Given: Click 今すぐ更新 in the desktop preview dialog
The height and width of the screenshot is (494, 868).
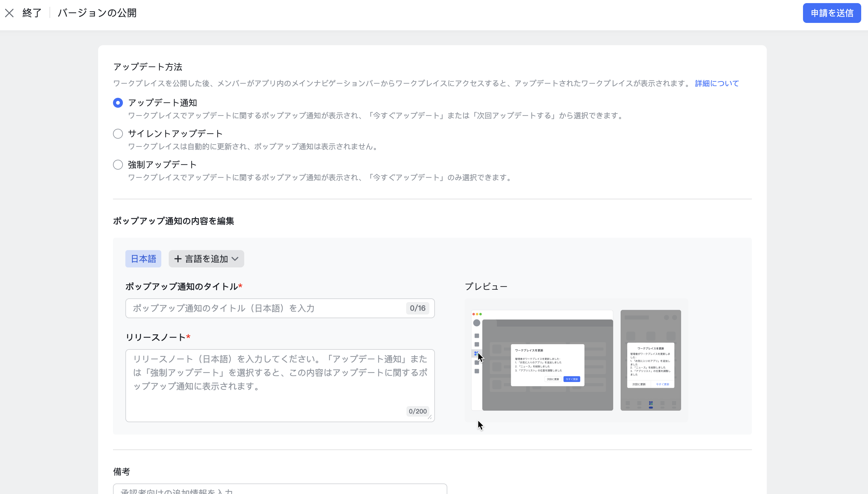Looking at the screenshot, I should [572, 379].
